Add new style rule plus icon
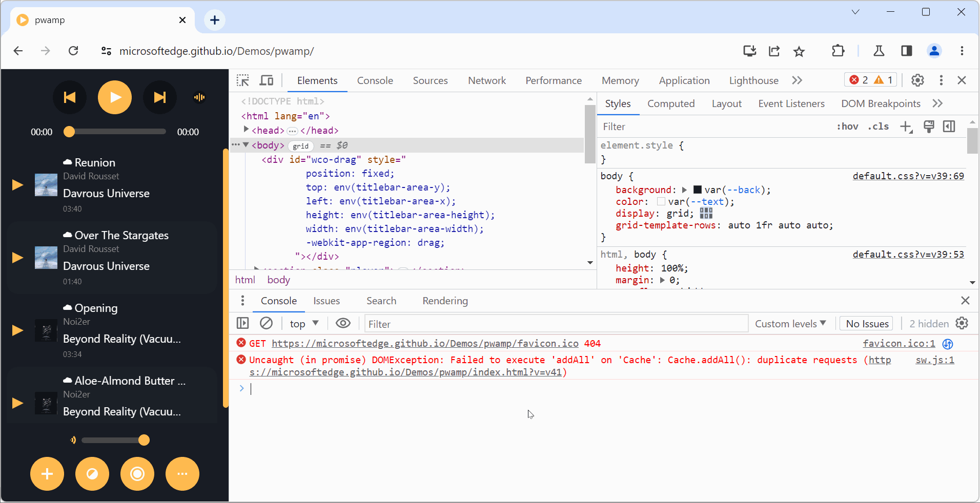The width and height of the screenshot is (980, 503). (906, 127)
